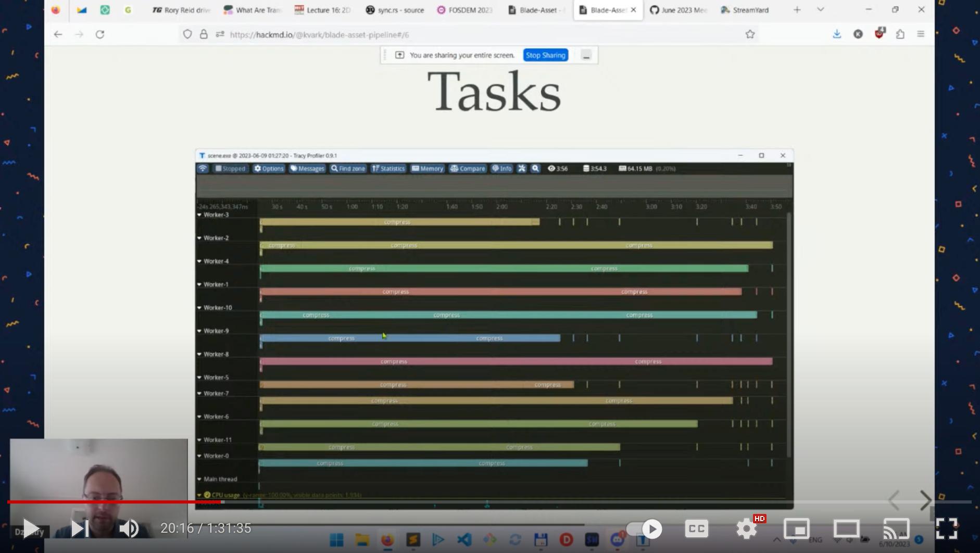
Task: Collapse the Worker-3 thread
Action: coord(199,215)
